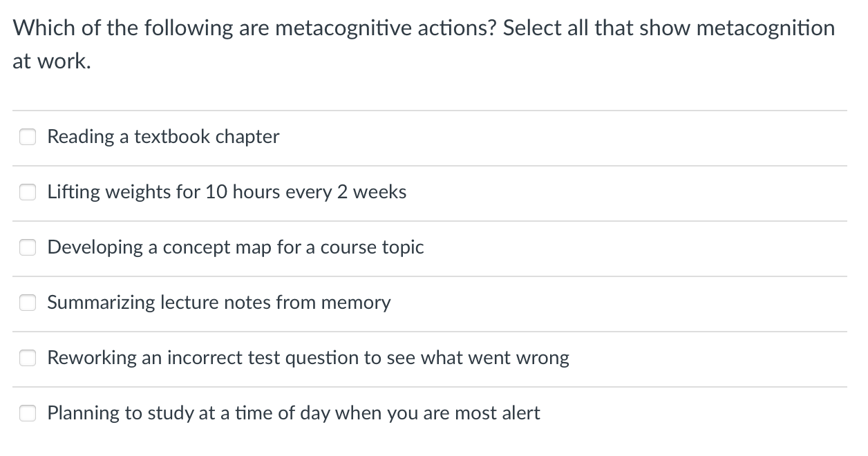The height and width of the screenshot is (456, 868).
Task: Check the box for 'Developing a concept map for a course topic'
Action: [x=27, y=247]
